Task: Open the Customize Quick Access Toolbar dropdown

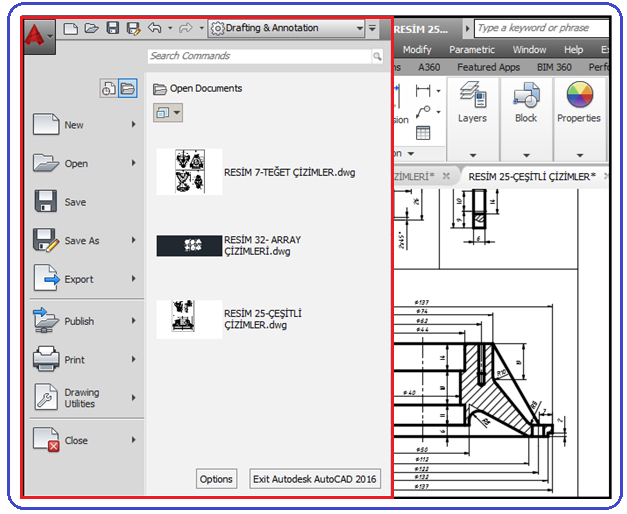Action: pyautogui.click(x=372, y=28)
